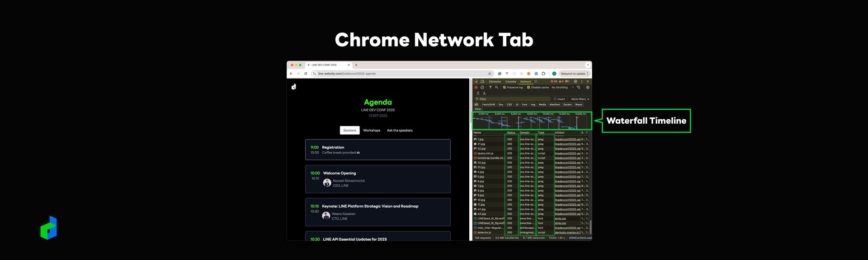Screen dimensions: 868x260
Task: Select the Doc request type filter
Action: click(501, 104)
